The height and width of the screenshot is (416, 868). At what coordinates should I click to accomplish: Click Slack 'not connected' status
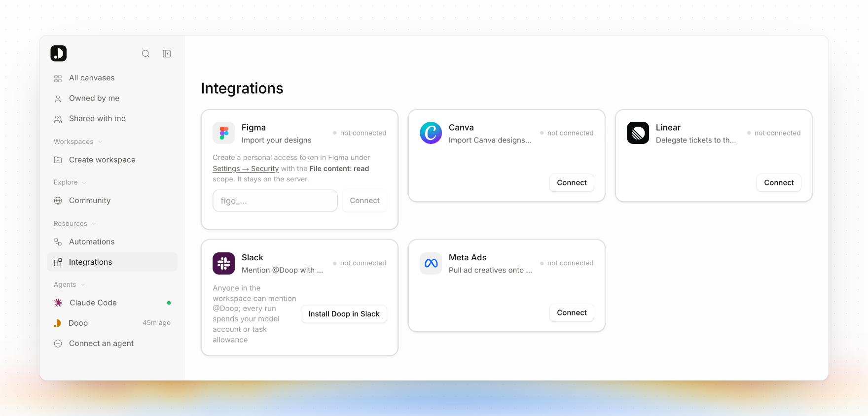pos(360,263)
